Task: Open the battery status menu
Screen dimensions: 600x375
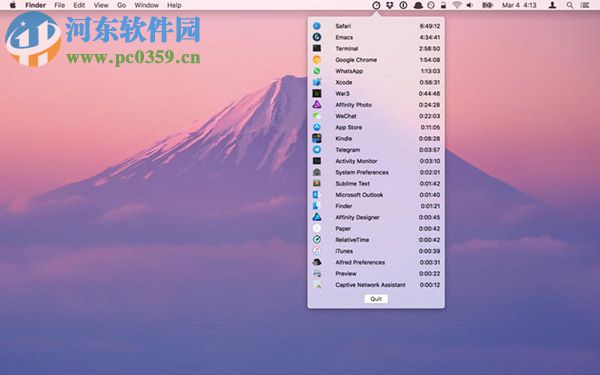Action: tap(487, 5)
